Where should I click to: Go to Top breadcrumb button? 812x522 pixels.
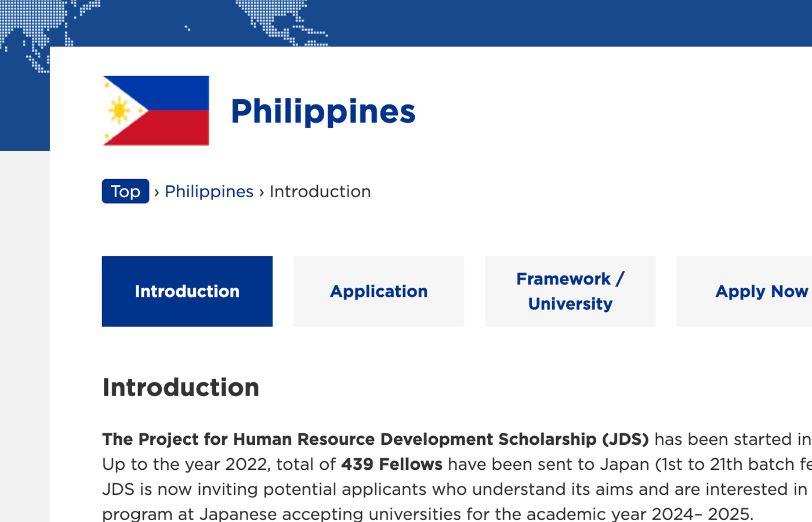point(125,191)
